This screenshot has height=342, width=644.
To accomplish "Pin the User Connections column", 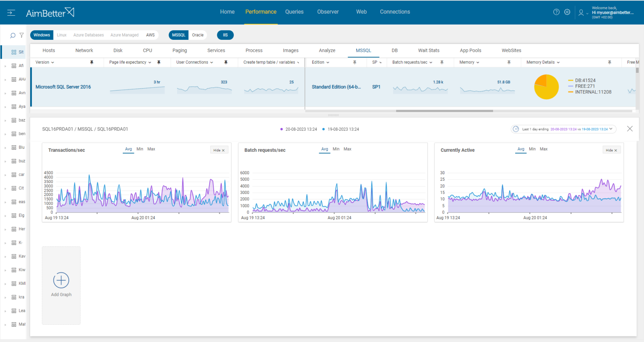I will [x=226, y=62].
